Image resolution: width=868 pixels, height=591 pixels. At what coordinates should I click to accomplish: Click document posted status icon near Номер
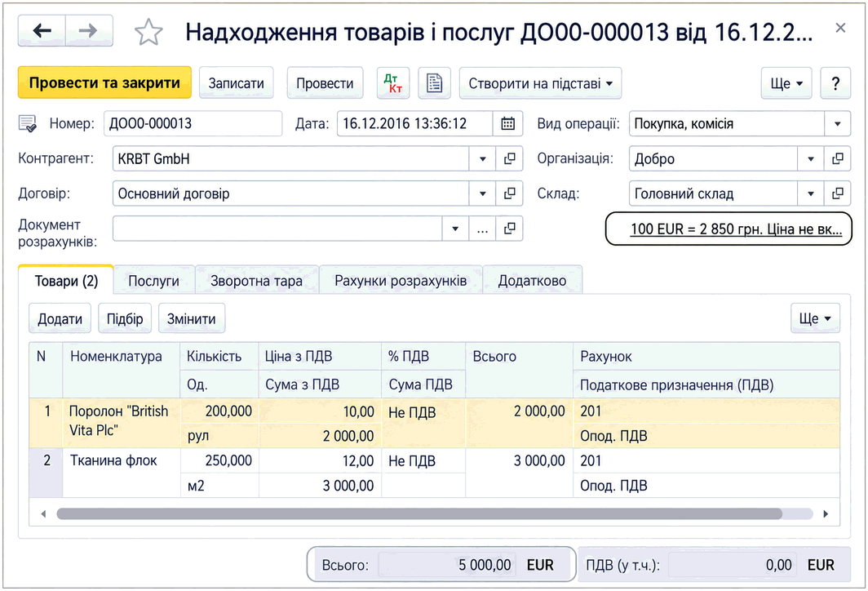click(27, 123)
